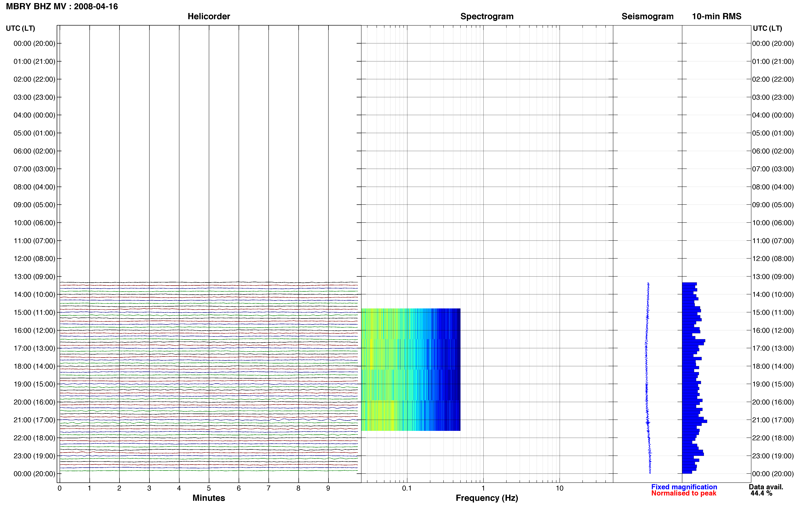
Task: Click the '44.4 %' availability value
Action: (x=761, y=493)
